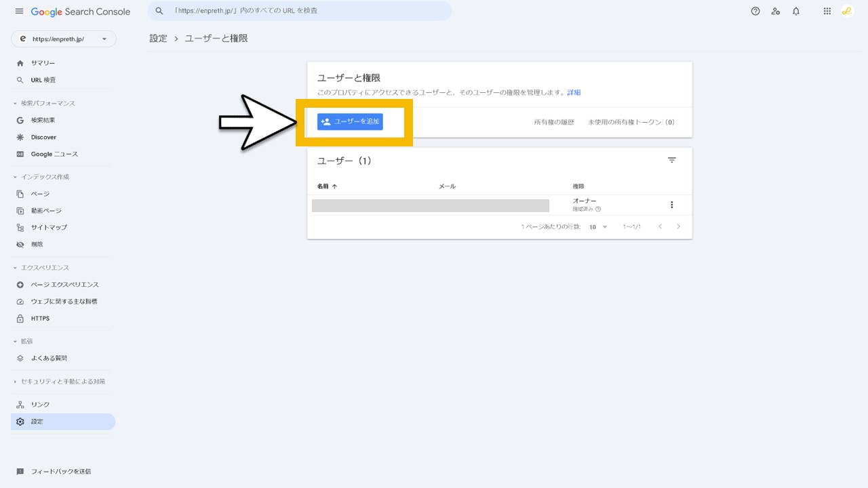Click the profile avatar icon
This screenshot has height=488, width=868.
pos(846,11)
